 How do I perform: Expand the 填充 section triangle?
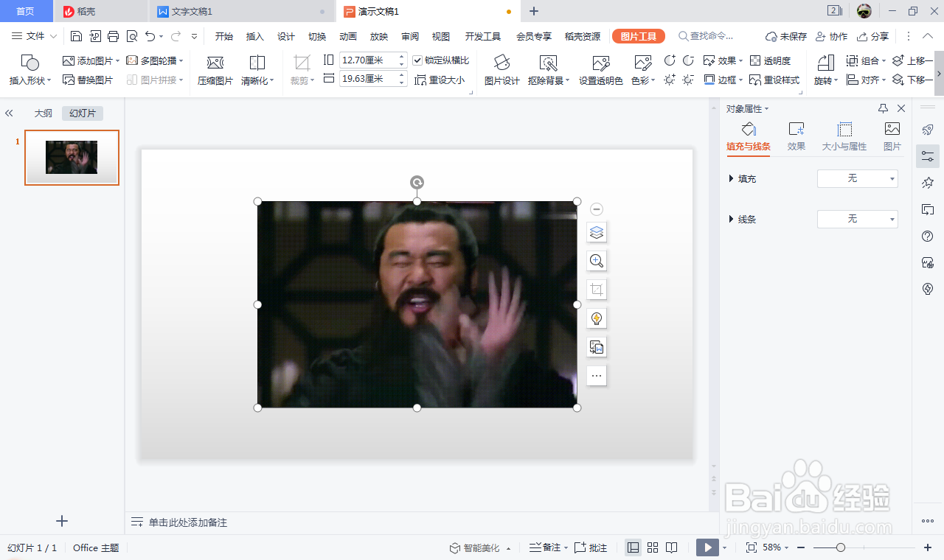coord(731,178)
